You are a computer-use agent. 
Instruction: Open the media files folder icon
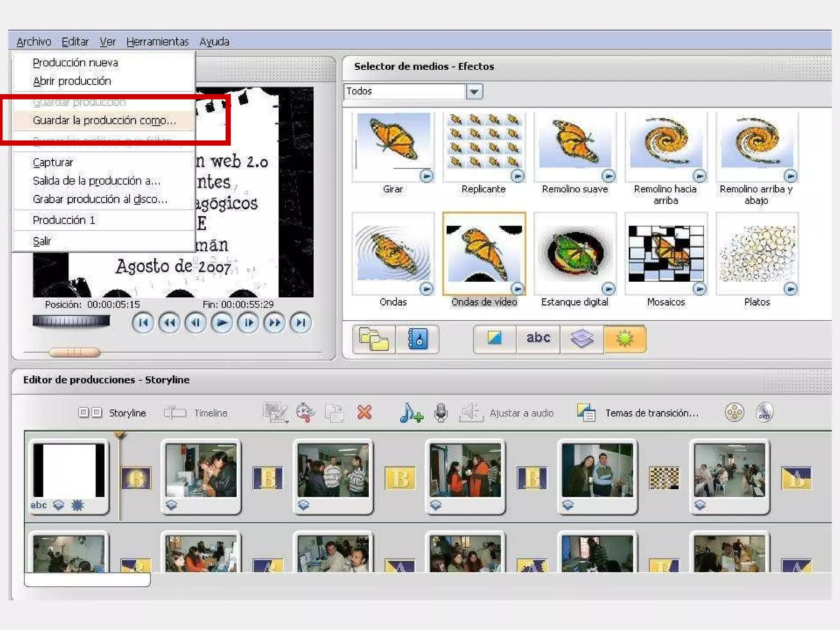coord(374,339)
